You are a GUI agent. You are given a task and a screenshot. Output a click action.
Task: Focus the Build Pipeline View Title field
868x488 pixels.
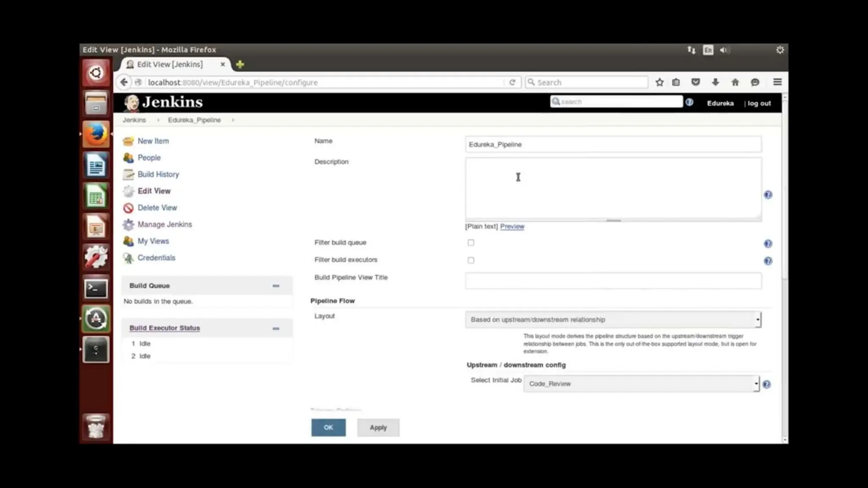click(x=613, y=281)
